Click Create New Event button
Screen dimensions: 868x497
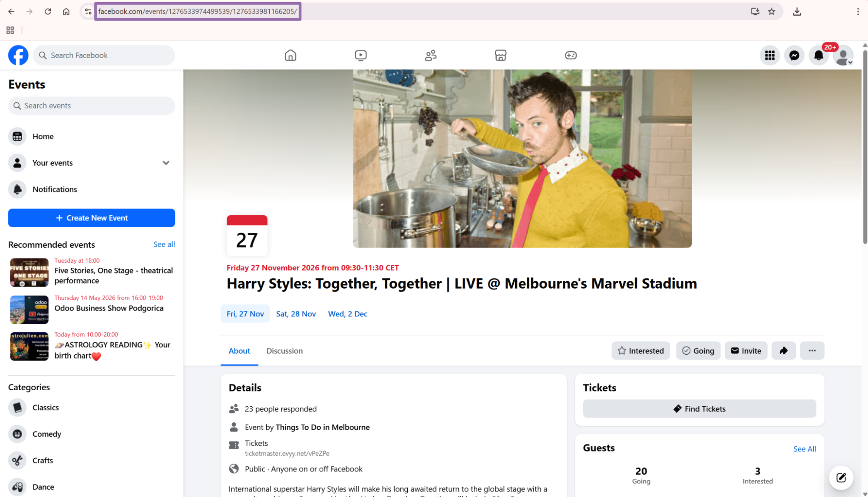(92, 218)
